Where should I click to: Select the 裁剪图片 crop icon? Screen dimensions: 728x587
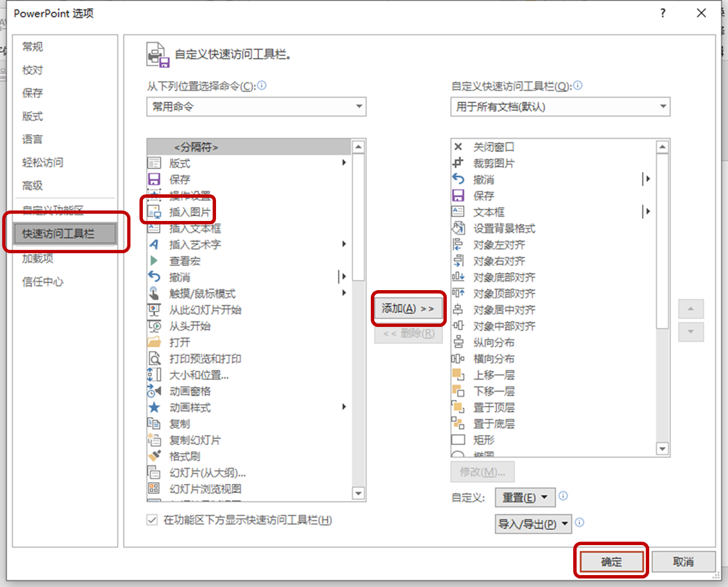[x=458, y=163]
